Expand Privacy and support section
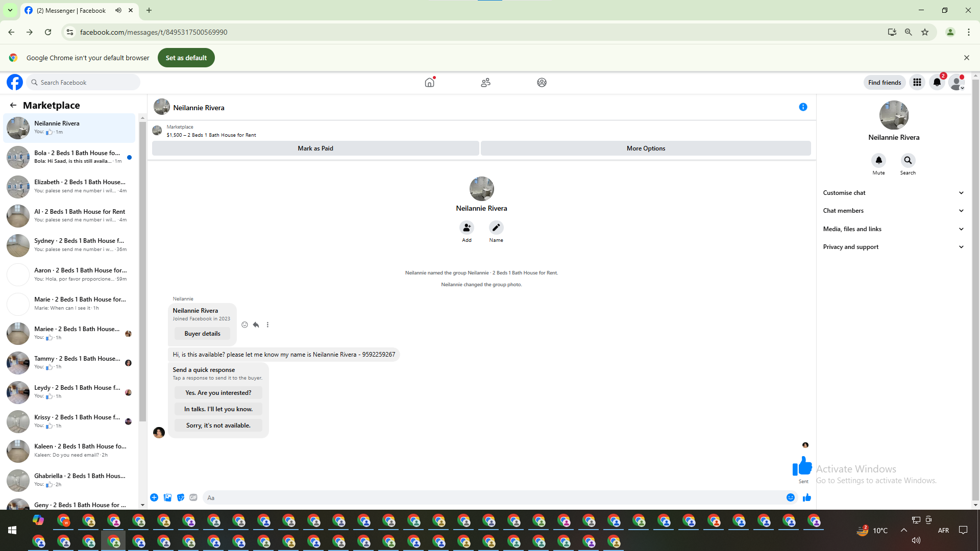980x551 pixels. pyautogui.click(x=893, y=247)
